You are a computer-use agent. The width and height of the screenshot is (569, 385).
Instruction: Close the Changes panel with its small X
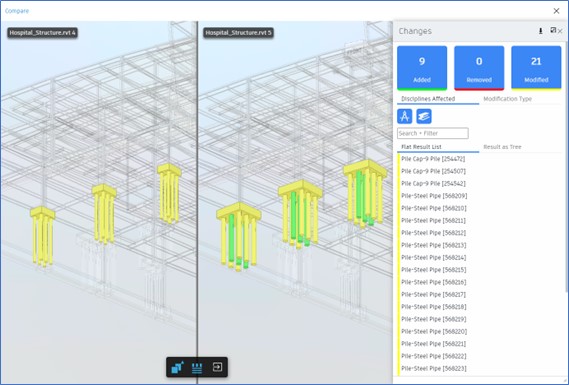560,31
